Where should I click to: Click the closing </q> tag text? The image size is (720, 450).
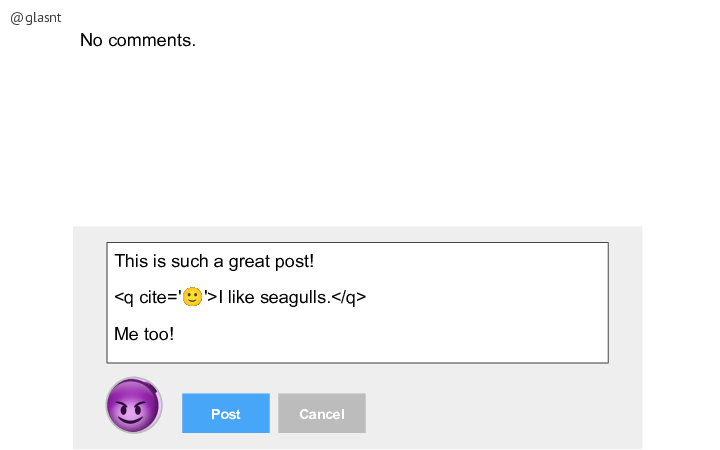coord(349,298)
